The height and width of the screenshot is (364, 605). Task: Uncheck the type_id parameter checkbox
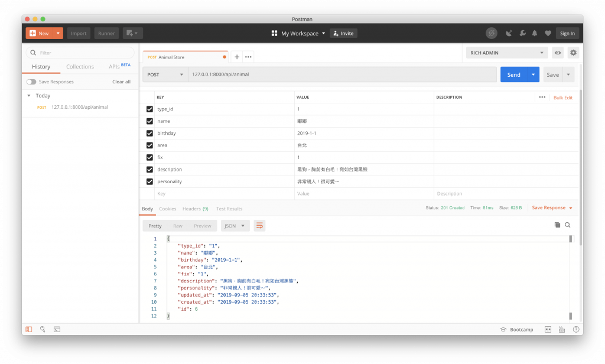[149, 109]
